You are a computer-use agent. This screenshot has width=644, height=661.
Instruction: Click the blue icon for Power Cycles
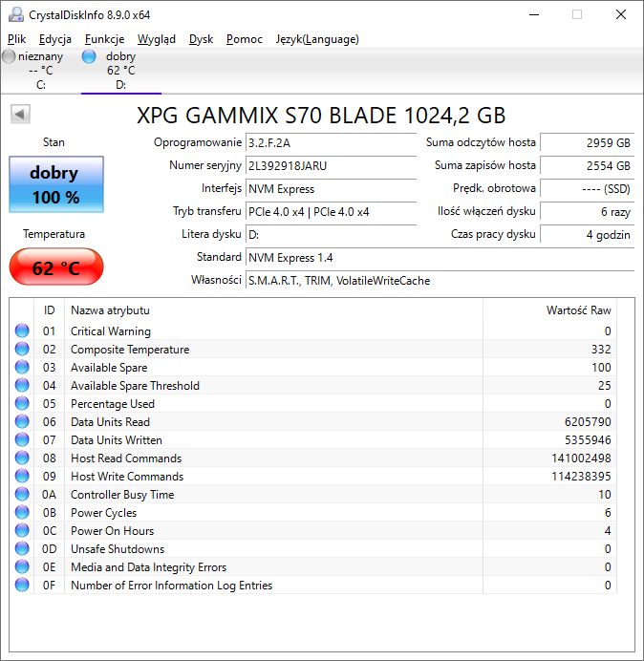tap(22, 512)
